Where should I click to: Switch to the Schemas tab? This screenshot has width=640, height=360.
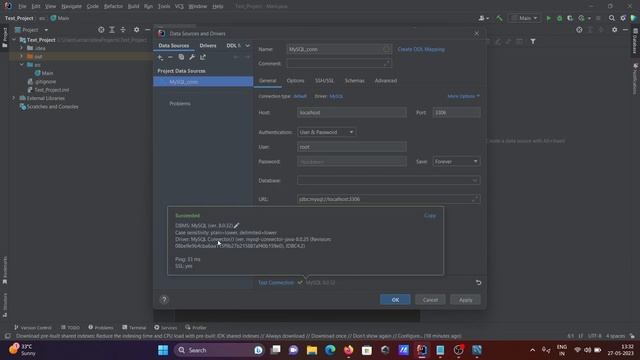(354, 81)
